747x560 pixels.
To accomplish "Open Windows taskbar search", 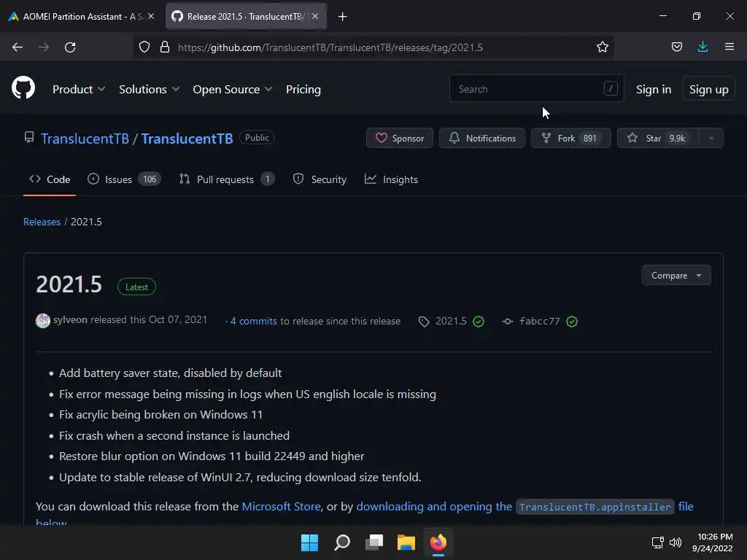I will [342, 542].
